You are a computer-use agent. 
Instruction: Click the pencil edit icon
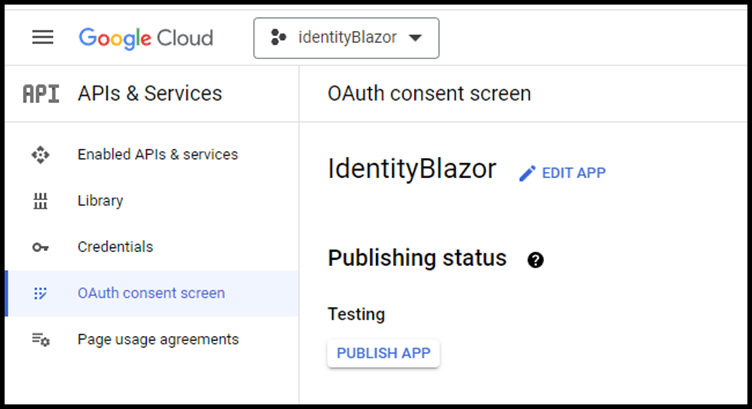click(x=527, y=174)
